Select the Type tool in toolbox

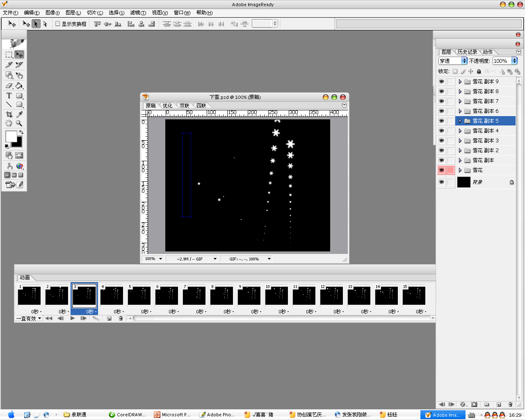[9, 96]
